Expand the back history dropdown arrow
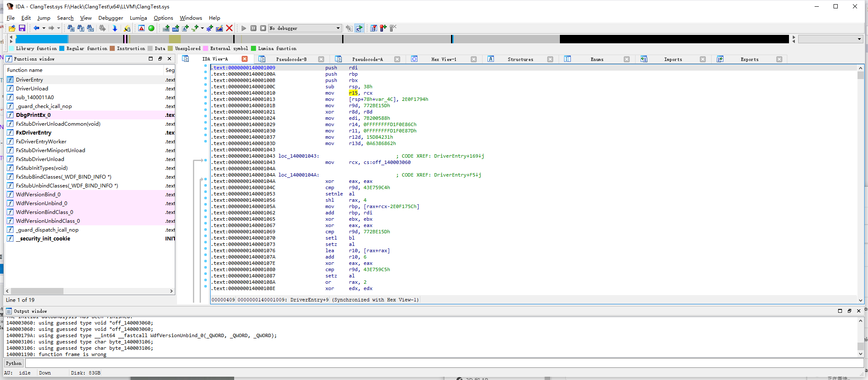 (44, 28)
